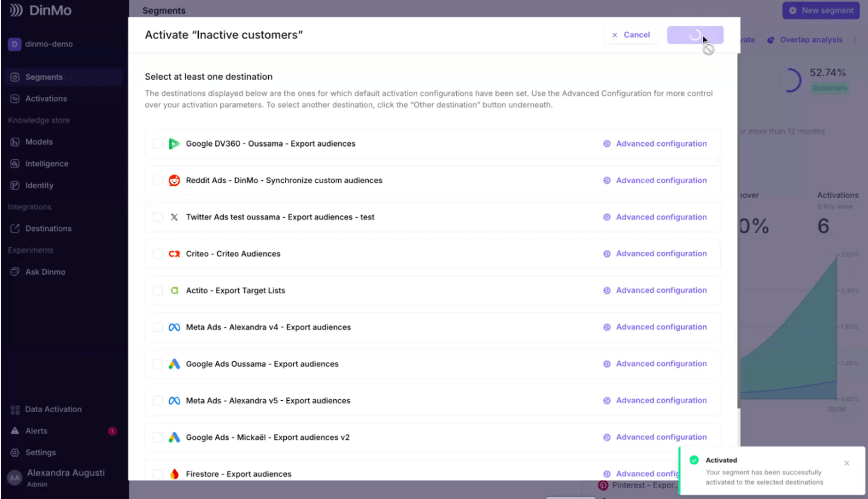Open Data Activation in the sidebar
This screenshot has height=499, width=868.
pyautogui.click(x=63, y=409)
